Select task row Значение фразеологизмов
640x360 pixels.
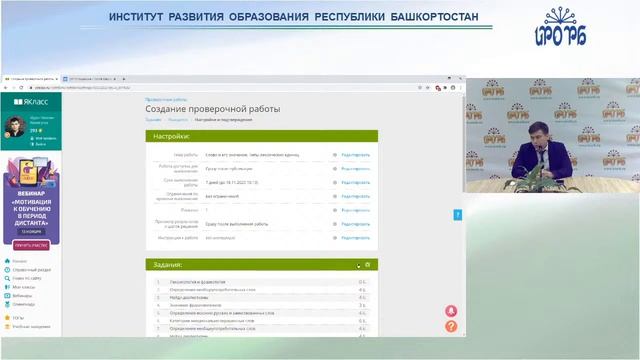262,305
